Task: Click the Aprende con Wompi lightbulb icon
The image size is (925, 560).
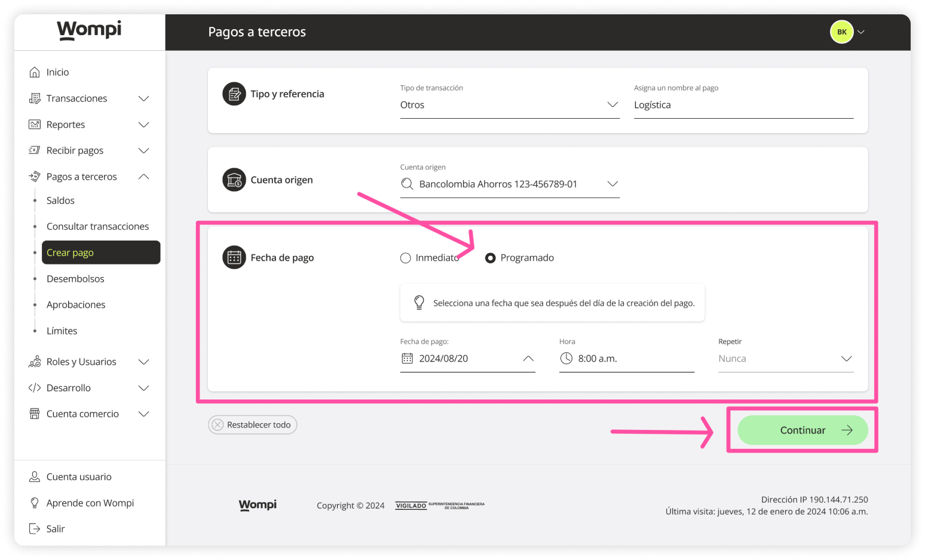Action: (x=35, y=502)
